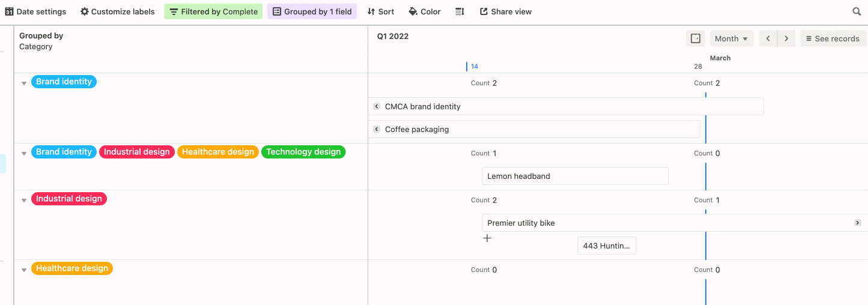Collapse the Industrial design group
Viewport: 868px width, 305px height.
point(24,201)
